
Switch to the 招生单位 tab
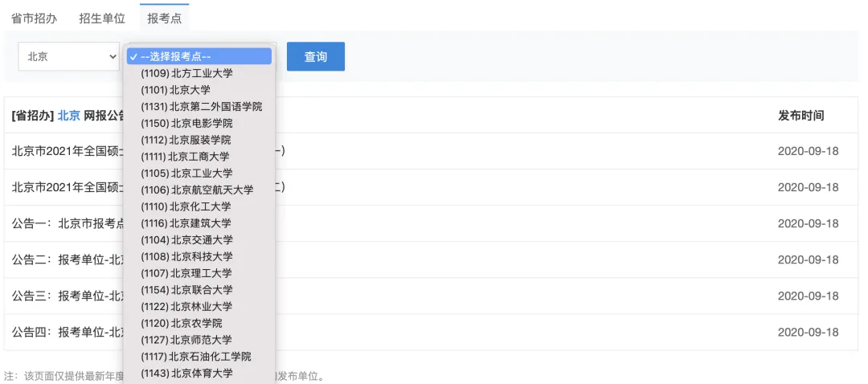tap(102, 18)
